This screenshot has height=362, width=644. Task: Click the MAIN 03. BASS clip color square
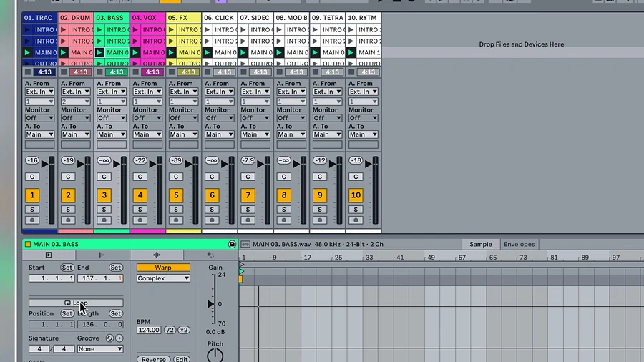(x=27, y=244)
